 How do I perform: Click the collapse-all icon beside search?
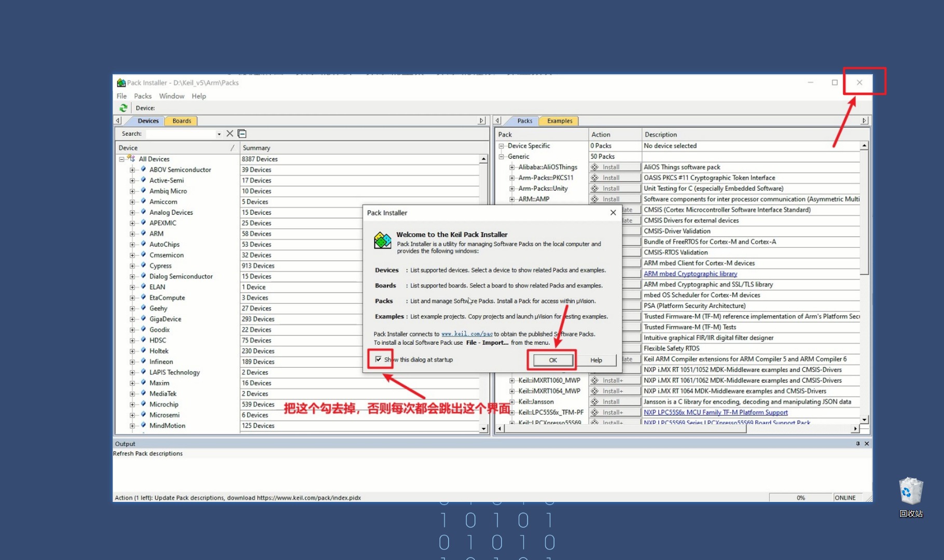tap(242, 134)
